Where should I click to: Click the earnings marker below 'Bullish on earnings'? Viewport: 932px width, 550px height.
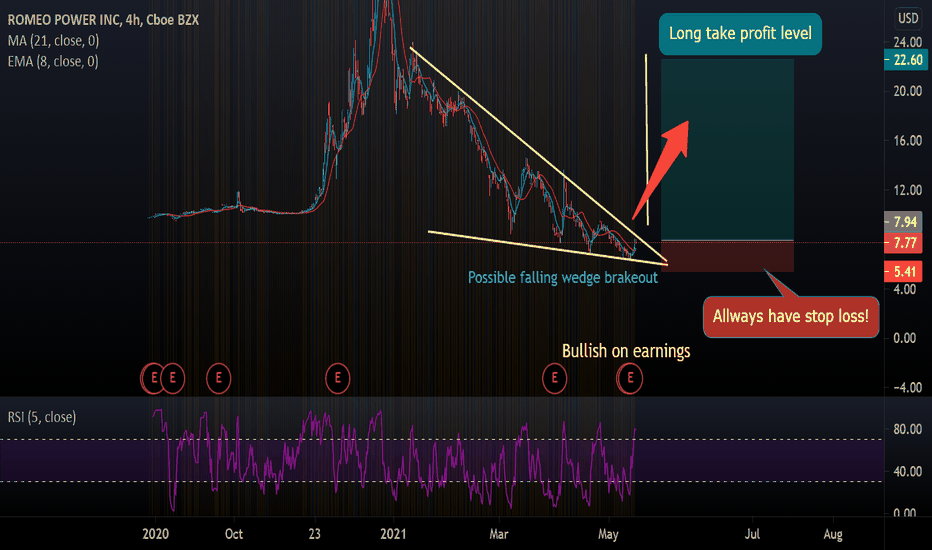[630, 378]
